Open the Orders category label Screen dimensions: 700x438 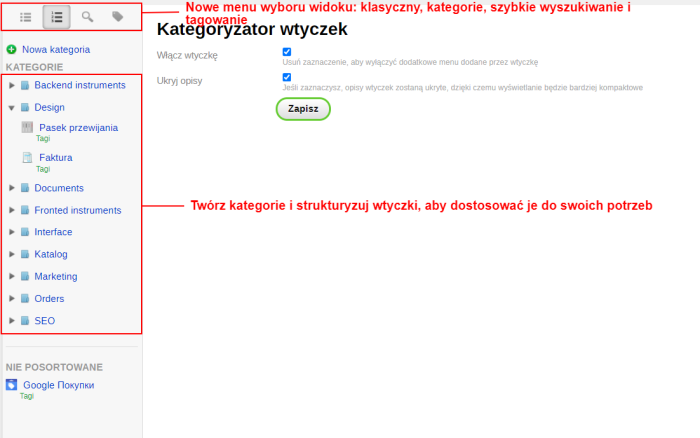click(49, 299)
